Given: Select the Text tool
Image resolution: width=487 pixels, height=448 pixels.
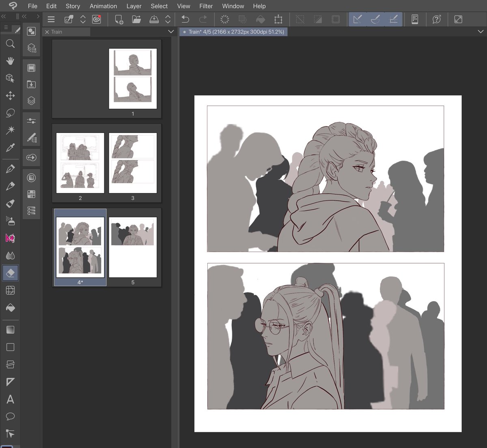Looking at the screenshot, I should tap(10, 400).
